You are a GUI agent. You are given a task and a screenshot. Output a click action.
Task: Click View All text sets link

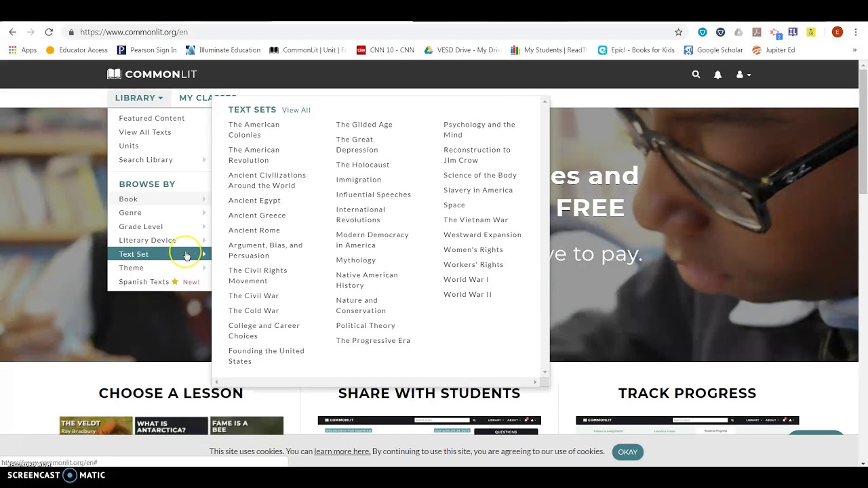296,110
